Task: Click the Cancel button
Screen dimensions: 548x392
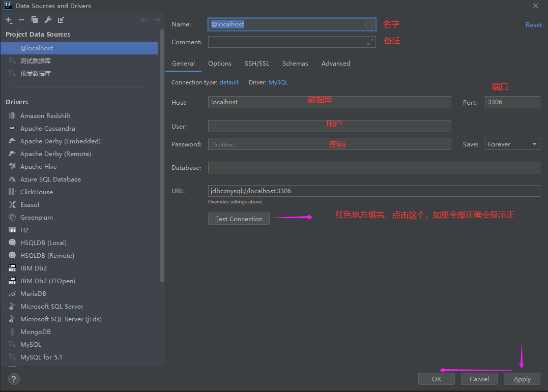Action: (x=479, y=379)
